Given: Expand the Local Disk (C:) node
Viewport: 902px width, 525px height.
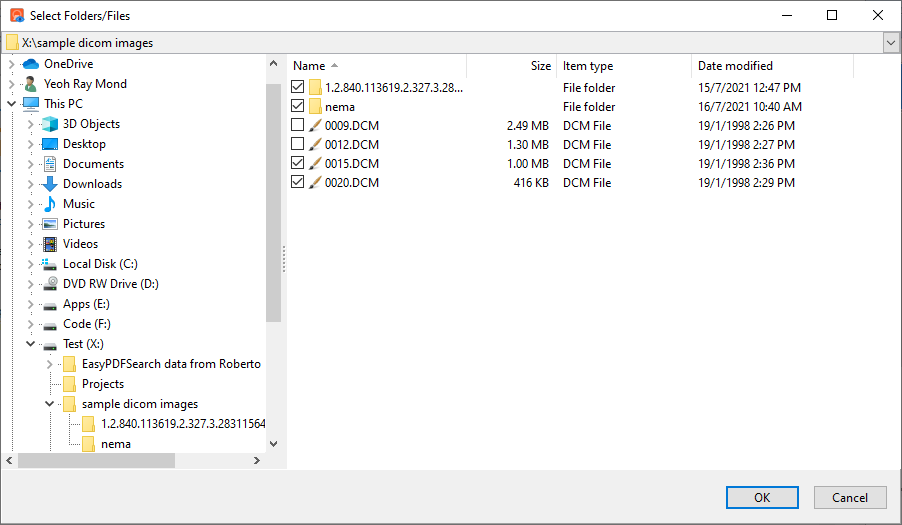Looking at the screenshot, I should pos(30,264).
